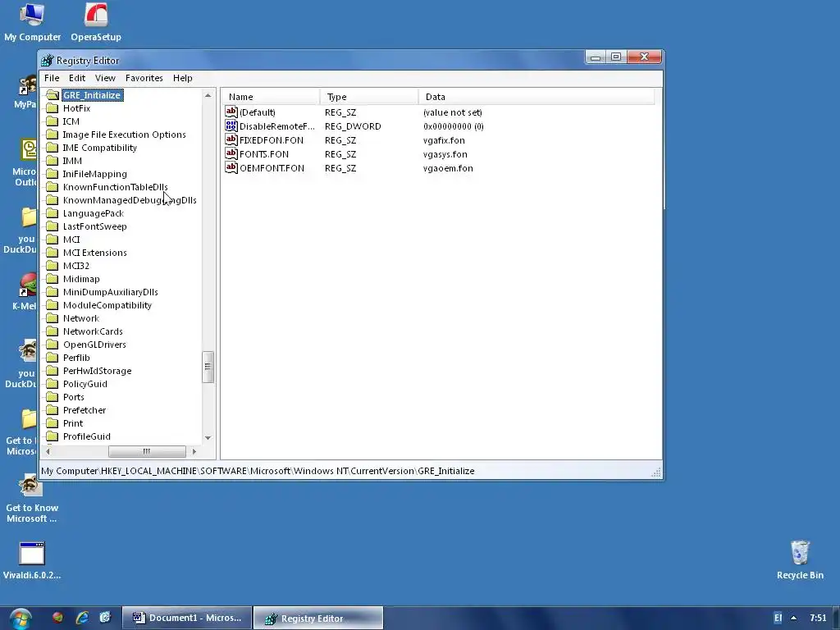The height and width of the screenshot is (630, 840).
Task: Click the 0x00000000 (0) data value
Action: tap(453, 126)
